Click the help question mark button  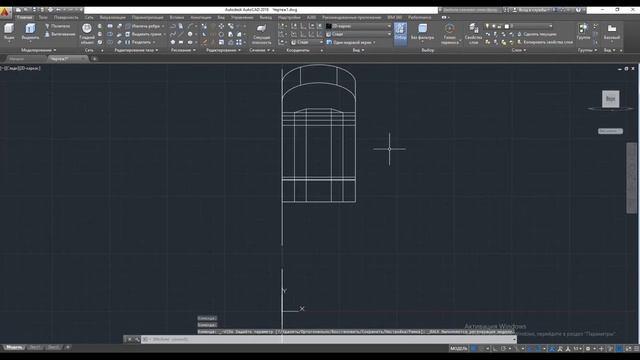click(578, 10)
